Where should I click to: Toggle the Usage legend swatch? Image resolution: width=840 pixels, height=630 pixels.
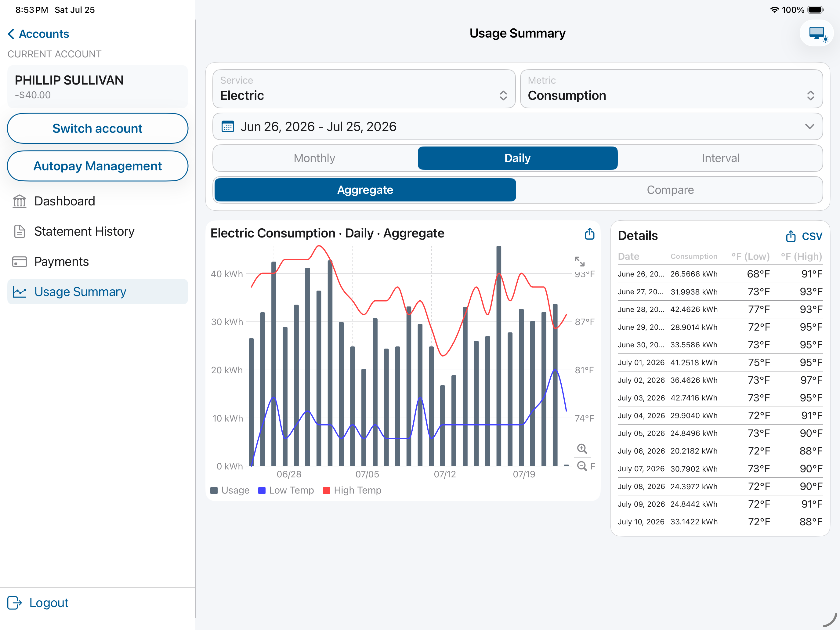[x=214, y=490]
